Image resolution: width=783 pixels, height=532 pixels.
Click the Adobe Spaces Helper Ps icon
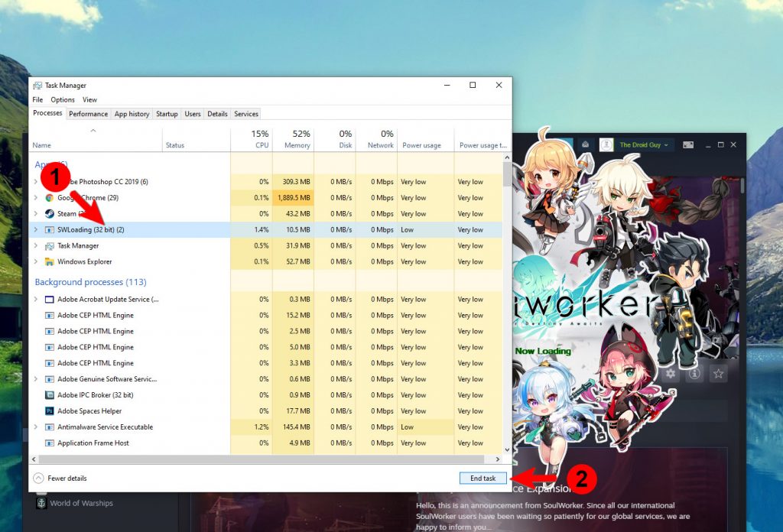[50, 411]
